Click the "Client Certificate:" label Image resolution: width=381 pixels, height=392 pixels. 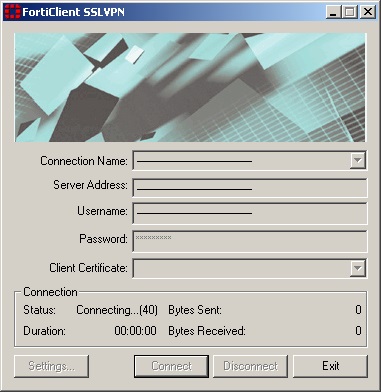[x=89, y=268]
